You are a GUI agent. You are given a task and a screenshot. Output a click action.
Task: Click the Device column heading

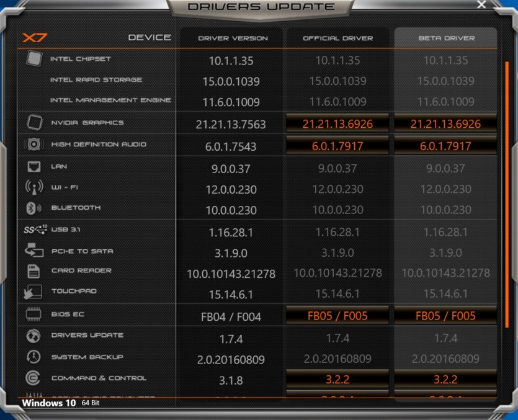[150, 37]
